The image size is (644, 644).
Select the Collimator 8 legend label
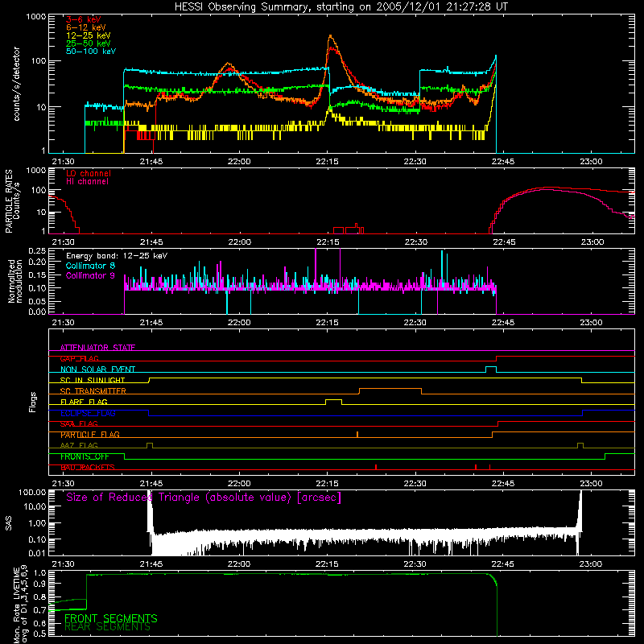click(90, 266)
